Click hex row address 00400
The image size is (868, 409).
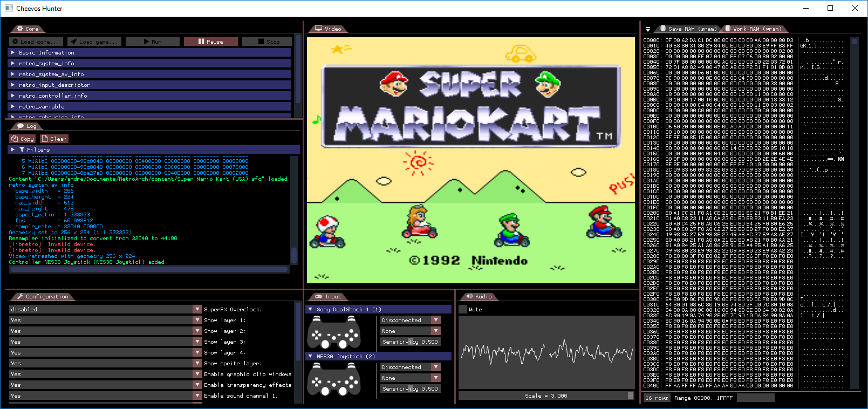(x=652, y=385)
